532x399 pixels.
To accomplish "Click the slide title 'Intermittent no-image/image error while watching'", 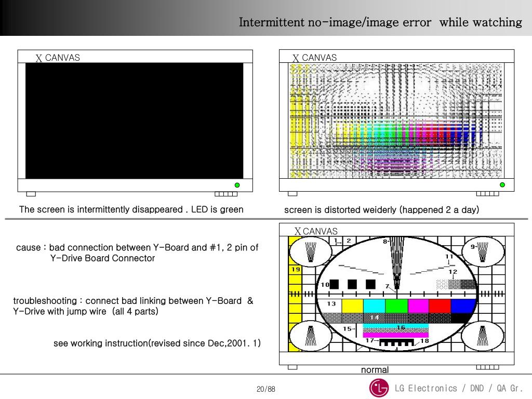I will pyautogui.click(x=380, y=22).
